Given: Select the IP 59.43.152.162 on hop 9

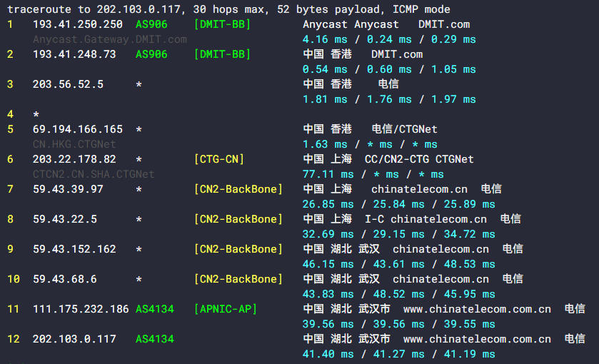Looking at the screenshot, I should (74, 249).
